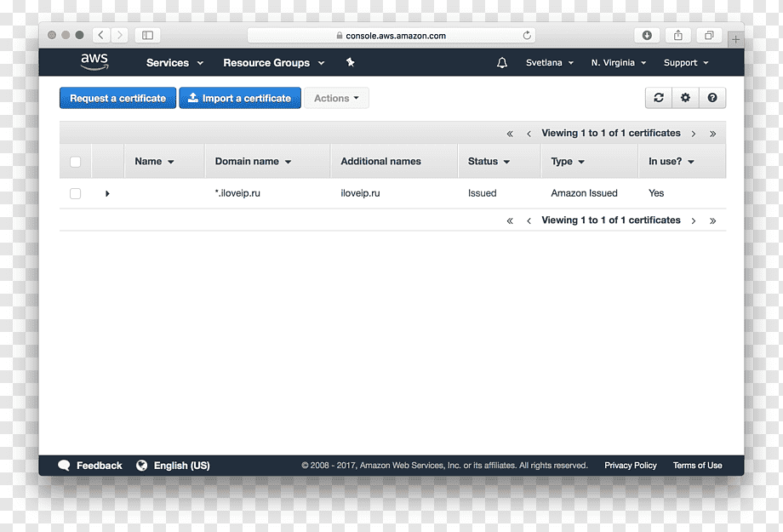
Task: Expand the *.iloveip.ru certificate details row
Action: (107, 193)
